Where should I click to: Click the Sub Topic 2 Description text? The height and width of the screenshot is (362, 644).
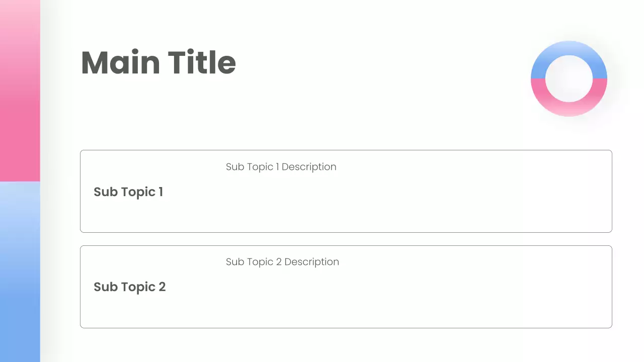click(282, 262)
